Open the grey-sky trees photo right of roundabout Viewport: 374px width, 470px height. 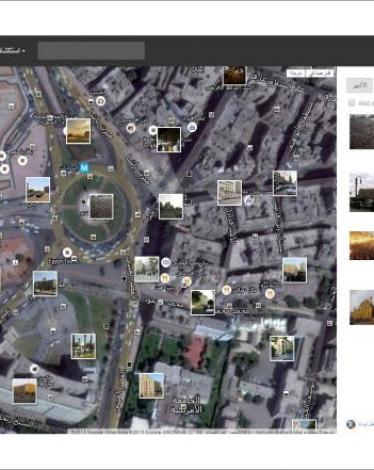point(171,207)
